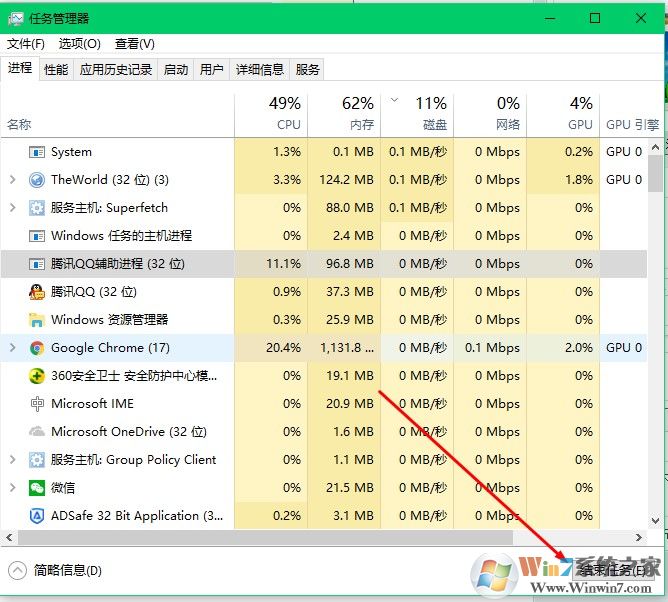The width and height of the screenshot is (668, 602).
Task: Open the 应用历史记录 tab
Action: point(116,69)
